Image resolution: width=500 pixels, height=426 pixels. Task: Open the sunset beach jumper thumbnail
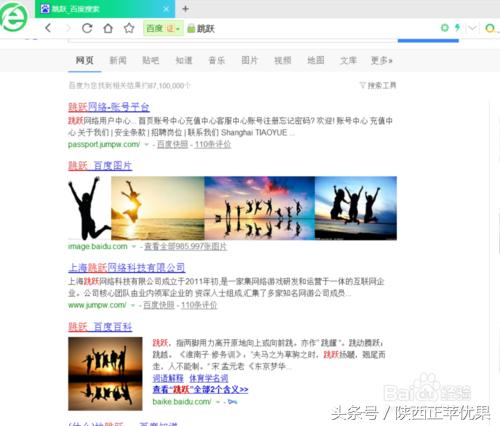coord(158,208)
